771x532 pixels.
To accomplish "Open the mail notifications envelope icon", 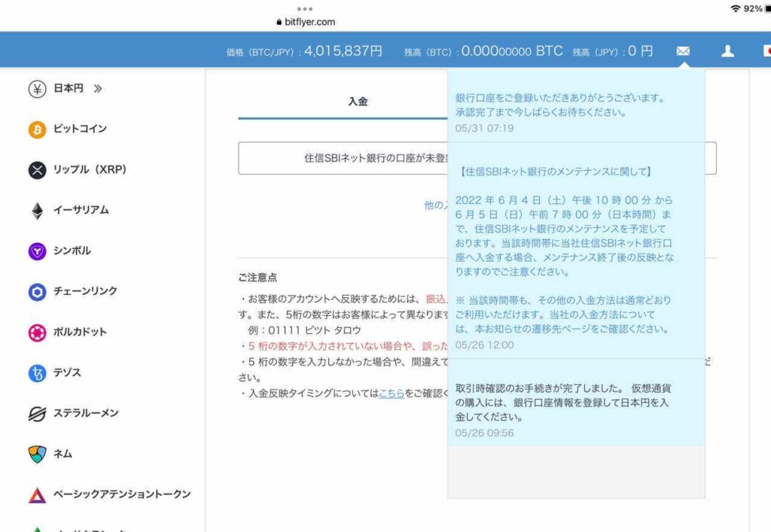I will tap(683, 51).
